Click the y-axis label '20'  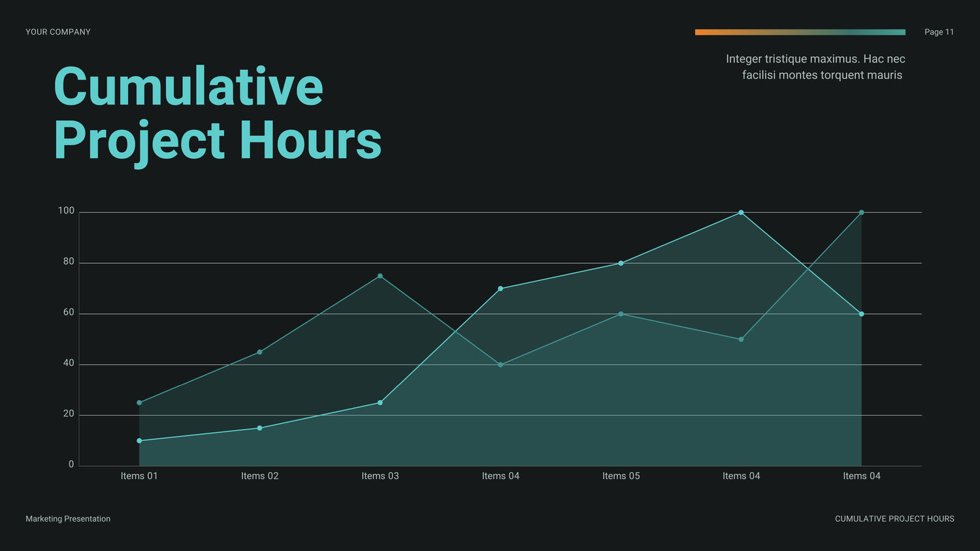[69, 414]
